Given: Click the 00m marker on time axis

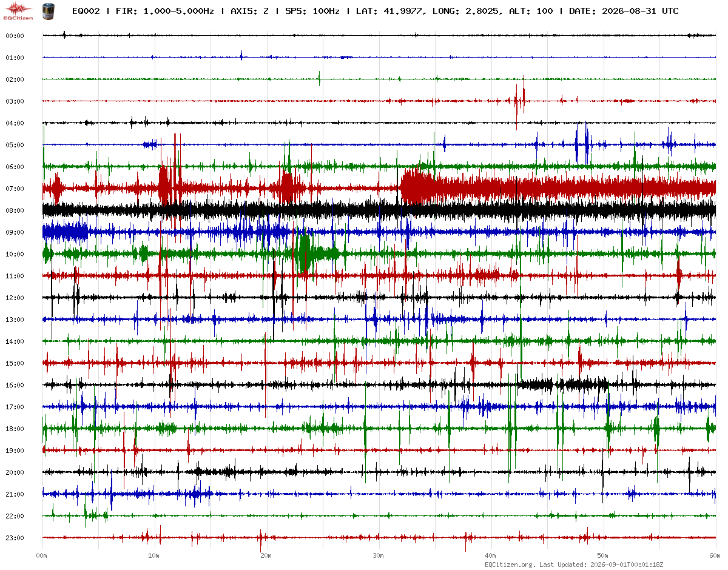Looking at the screenshot, I should [x=42, y=555].
